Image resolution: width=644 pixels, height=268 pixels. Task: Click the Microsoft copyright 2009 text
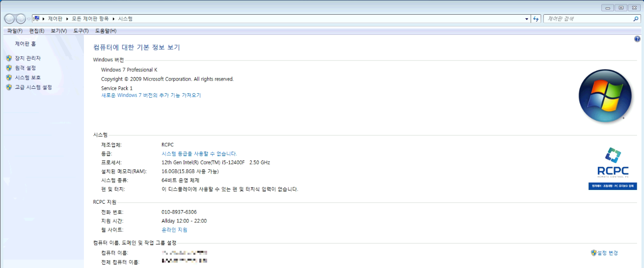click(167, 79)
